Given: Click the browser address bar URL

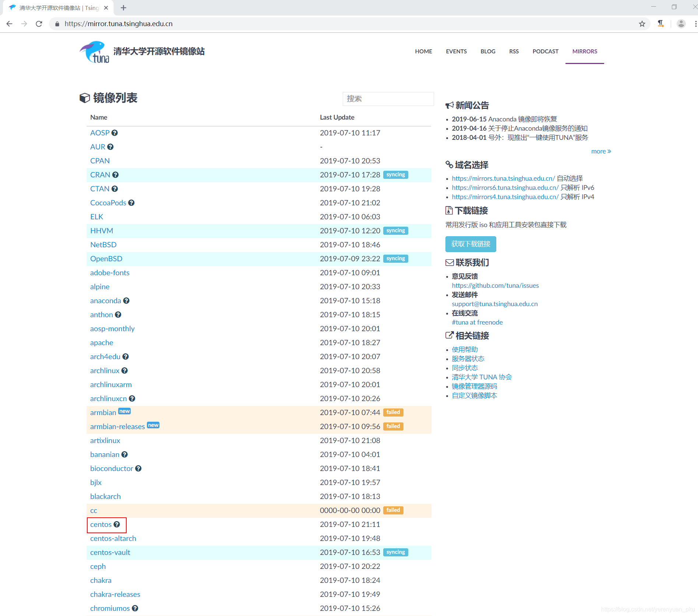Looking at the screenshot, I should tap(119, 24).
